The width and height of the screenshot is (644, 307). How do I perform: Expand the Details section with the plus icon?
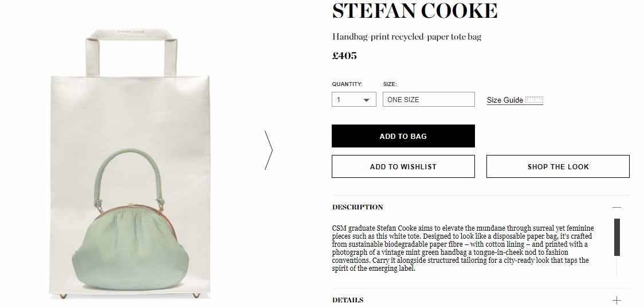point(616,301)
